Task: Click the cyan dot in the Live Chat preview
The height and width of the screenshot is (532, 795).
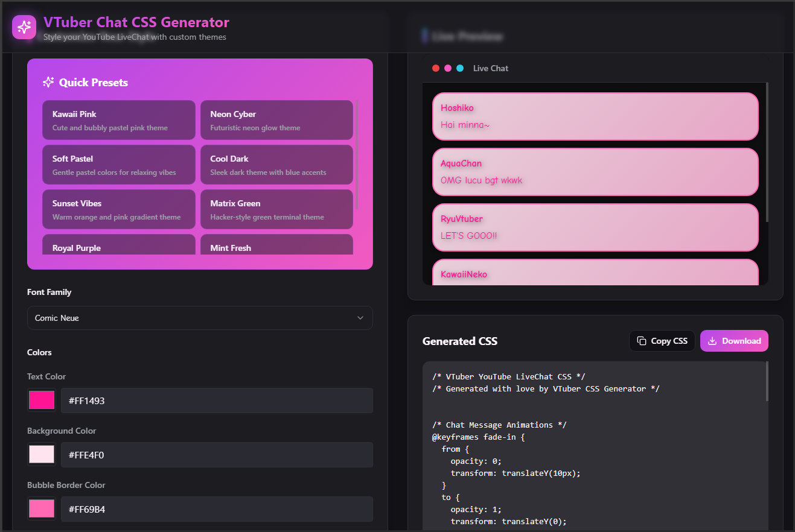Action: pyautogui.click(x=460, y=68)
